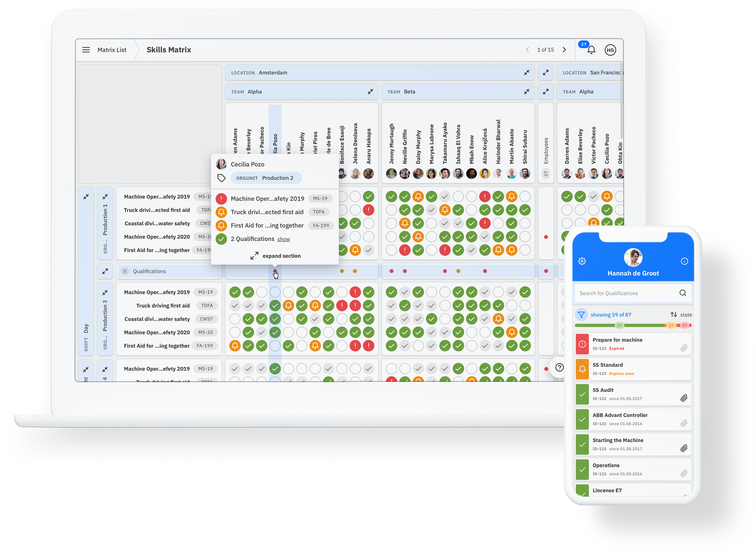Click green segment of phone status bar

coord(619,325)
